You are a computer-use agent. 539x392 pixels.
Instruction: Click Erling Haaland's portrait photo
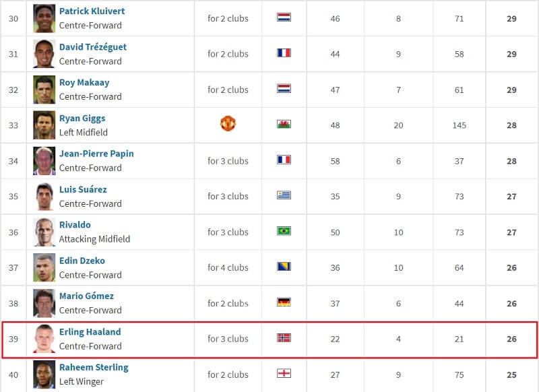tap(42, 339)
